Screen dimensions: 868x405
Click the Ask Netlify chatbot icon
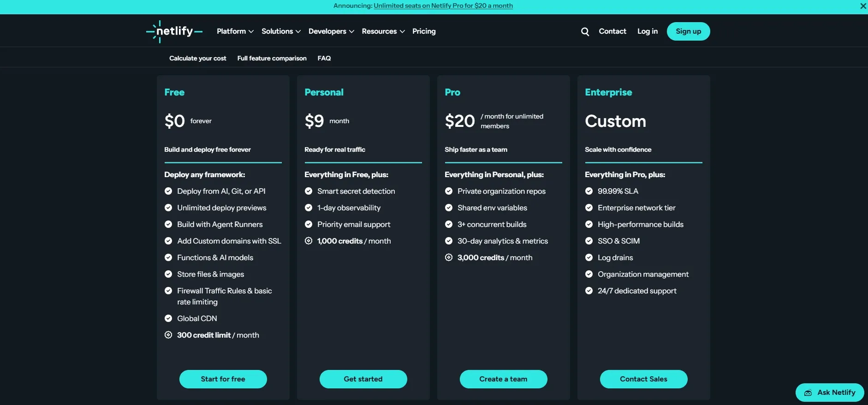[x=808, y=393]
